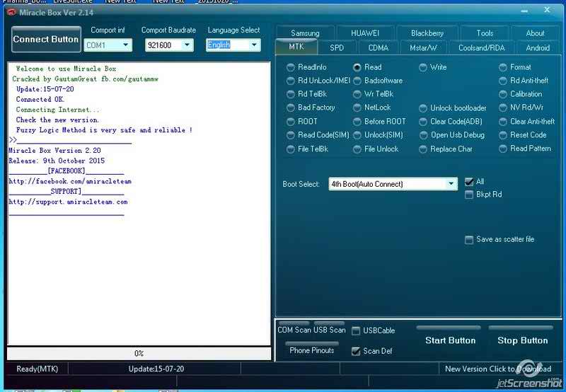Select Clear Code(ADB) radio option
Screen dimensions: 566x392
tap(451, 121)
